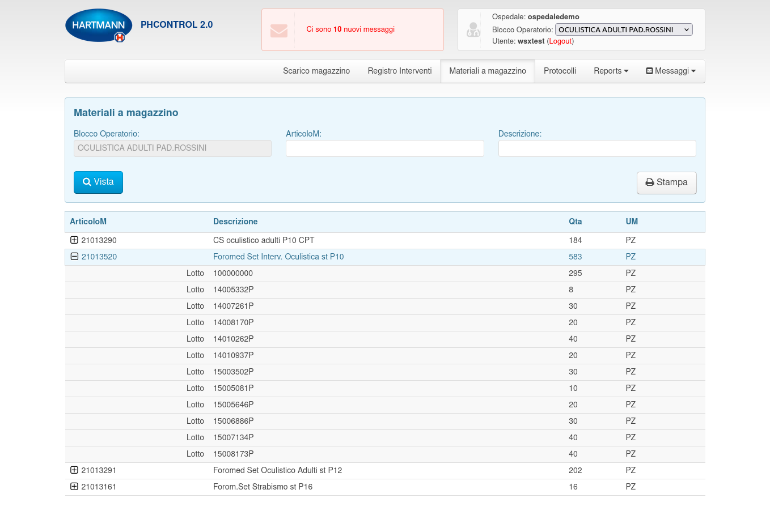This screenshot has height=532, width=770.
Task: Open Registro Interventi tab
Action: point(400,71)
